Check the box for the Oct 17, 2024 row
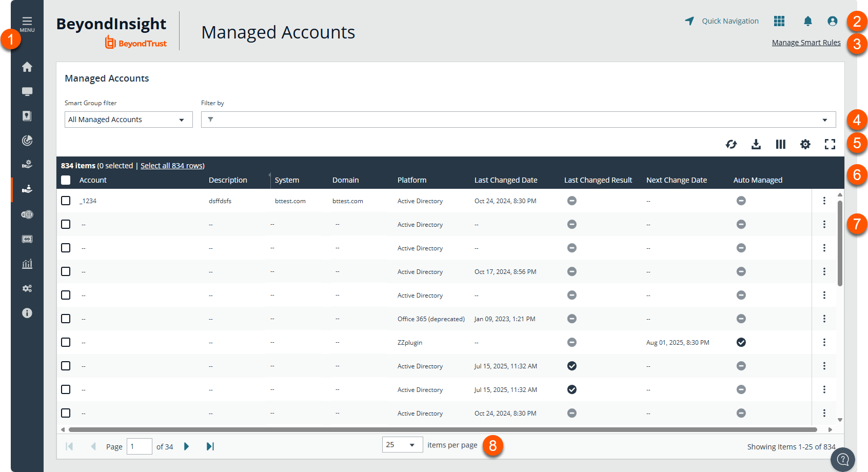 [66, 271]
